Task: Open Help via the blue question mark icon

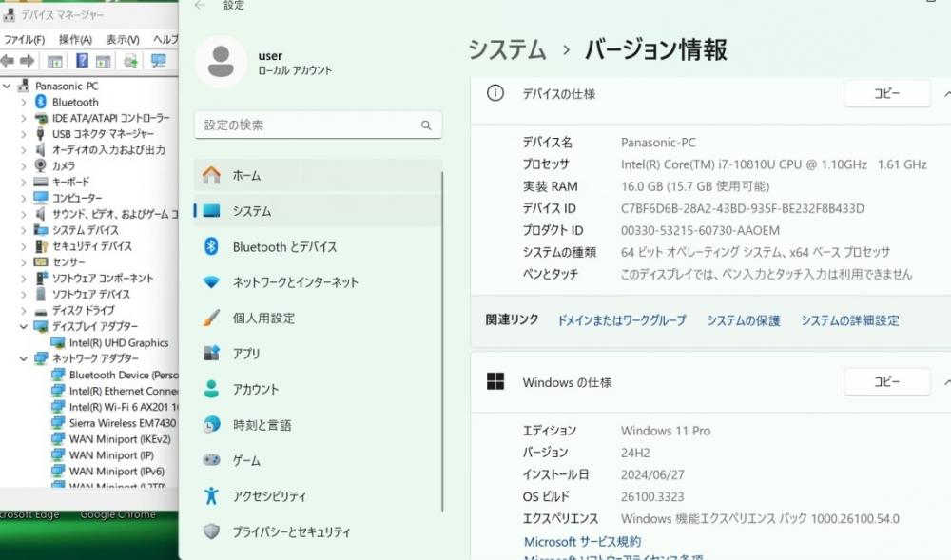Action: (x=82, y=61)
